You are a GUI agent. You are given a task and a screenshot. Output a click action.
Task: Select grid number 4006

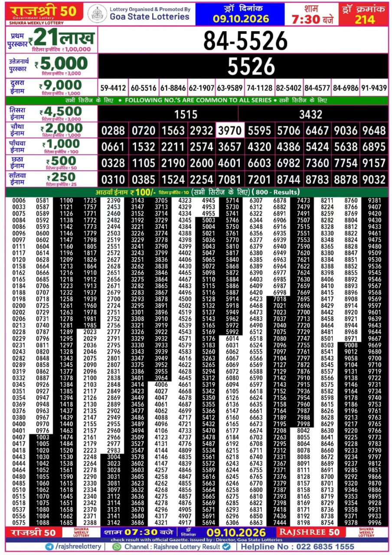[x=161, y=384]
